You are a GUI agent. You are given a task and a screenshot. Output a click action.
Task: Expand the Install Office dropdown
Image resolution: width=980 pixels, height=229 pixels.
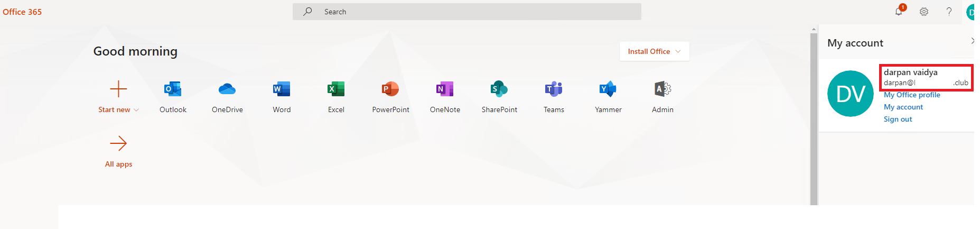[x=654, y=51]
